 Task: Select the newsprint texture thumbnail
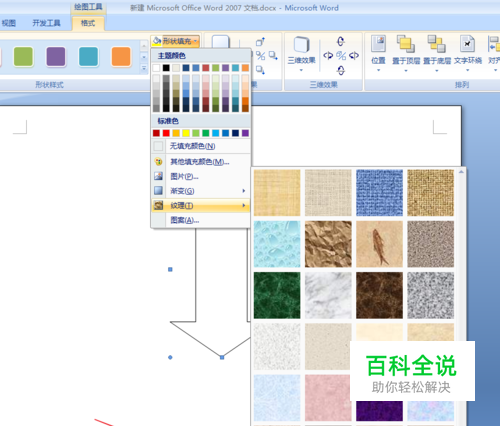pyautogui.click(x=277, y=347)
